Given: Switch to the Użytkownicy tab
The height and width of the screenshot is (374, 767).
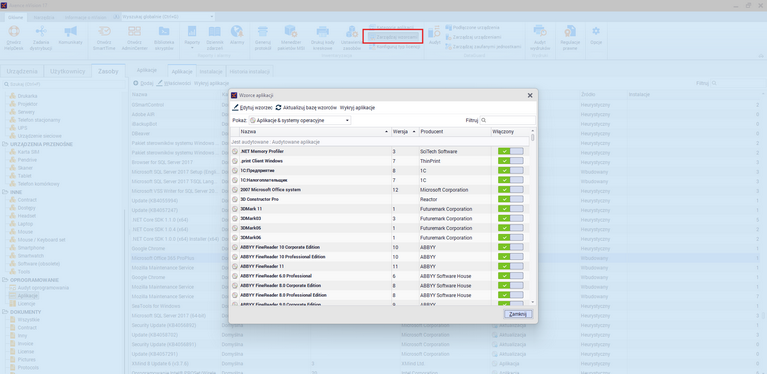Looking at the screenshot, I should click(68, 71).
